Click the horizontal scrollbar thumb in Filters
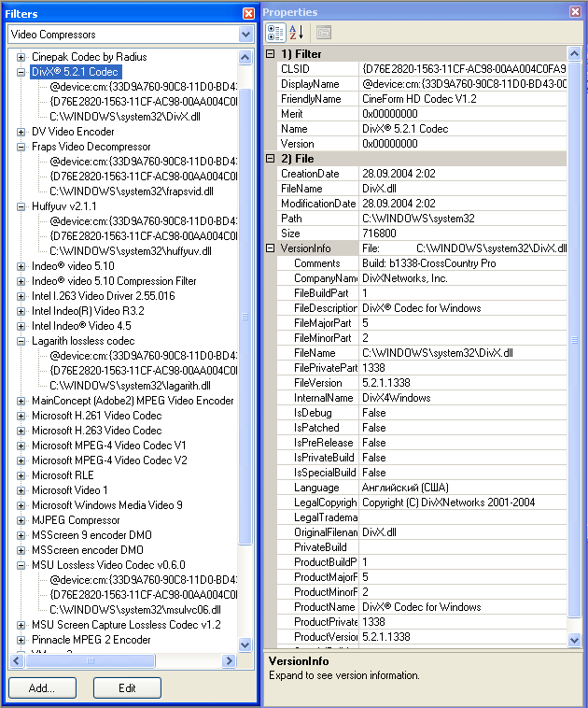The height and width of the screenshot is (708, 588). (x=91, y=661)
